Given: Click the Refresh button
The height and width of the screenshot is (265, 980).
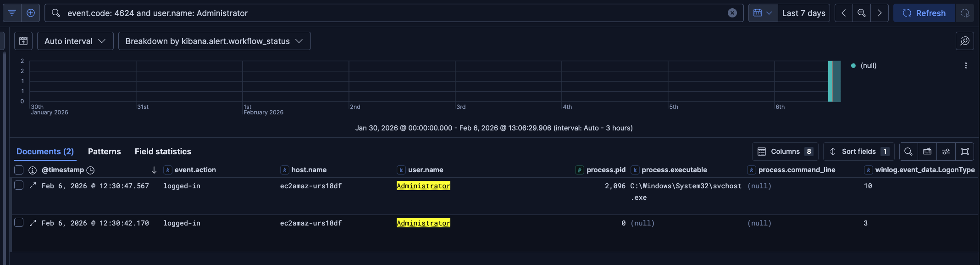Looking at the screenshot, I should pos(924,13).
